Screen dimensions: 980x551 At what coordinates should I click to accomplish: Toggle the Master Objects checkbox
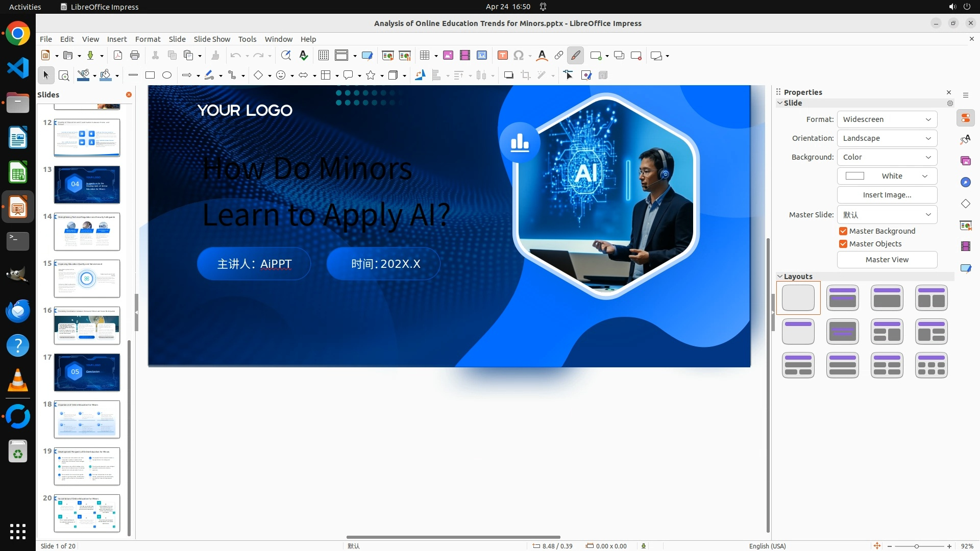click(843, 244)
